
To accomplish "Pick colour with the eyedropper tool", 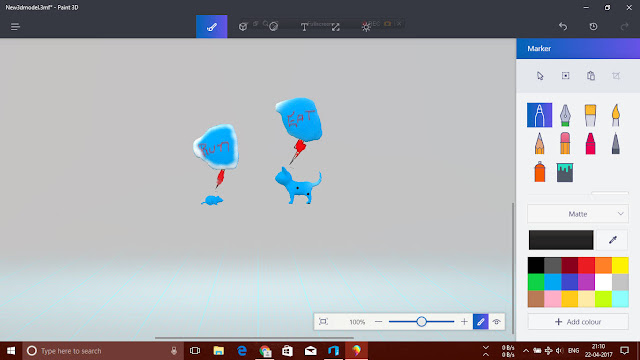I will click(x=612, y=240).
